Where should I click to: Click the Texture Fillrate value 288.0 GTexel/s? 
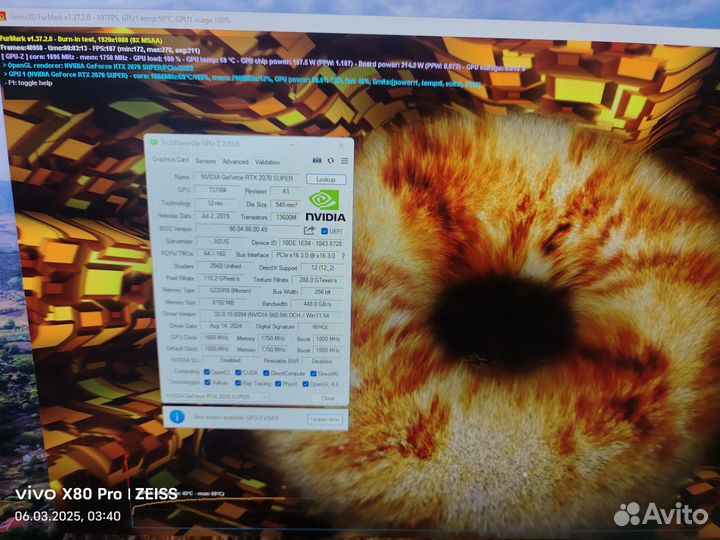[318, 280]
